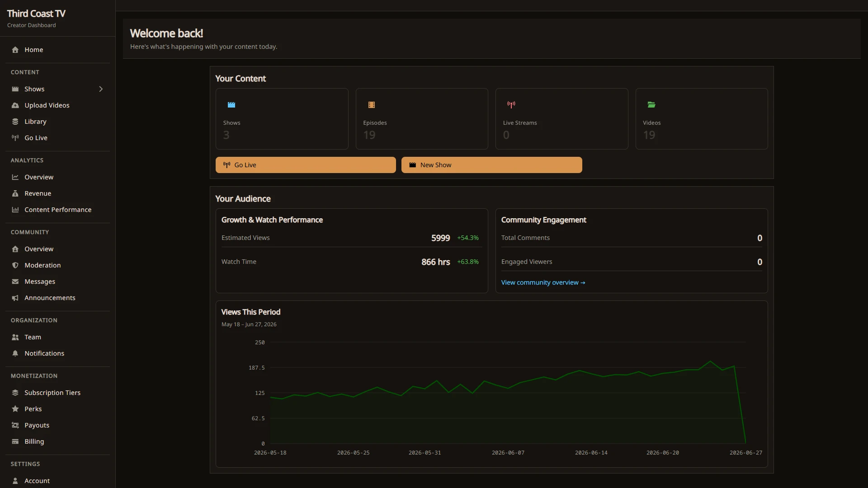Open the Live Streams stat card
The height and width of the screenshot is (488, 868).
pyautogui.click(x=561, y=119)
